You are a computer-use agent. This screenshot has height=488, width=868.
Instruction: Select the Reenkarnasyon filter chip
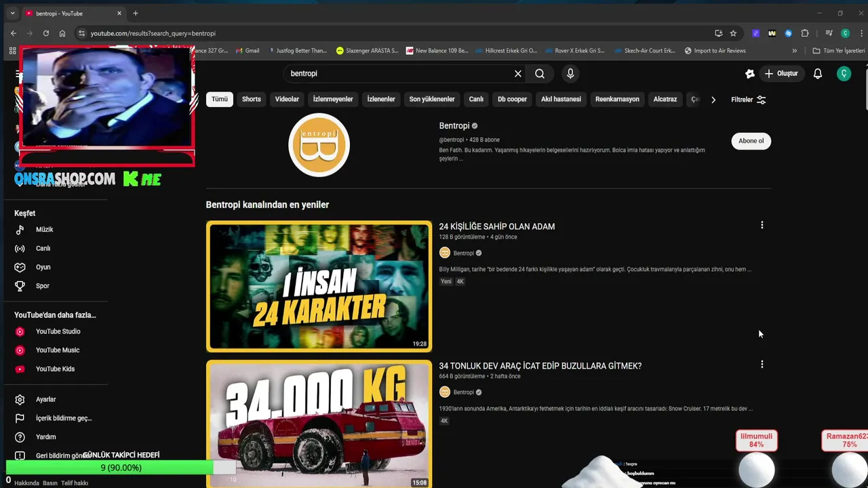617,99
